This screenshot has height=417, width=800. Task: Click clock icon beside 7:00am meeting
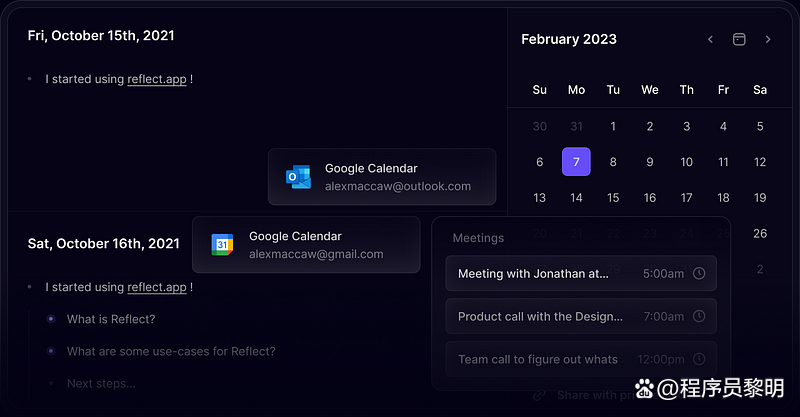click(699, 316)
